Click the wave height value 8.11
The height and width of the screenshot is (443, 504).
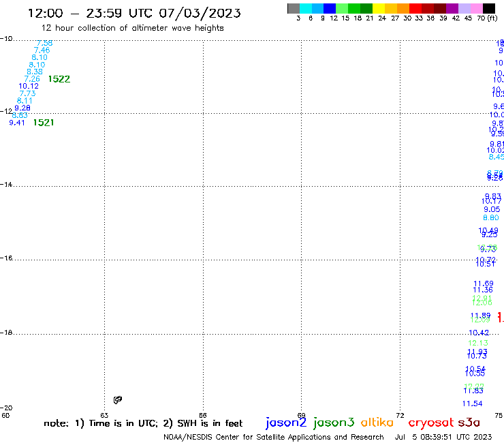(25, 101)
